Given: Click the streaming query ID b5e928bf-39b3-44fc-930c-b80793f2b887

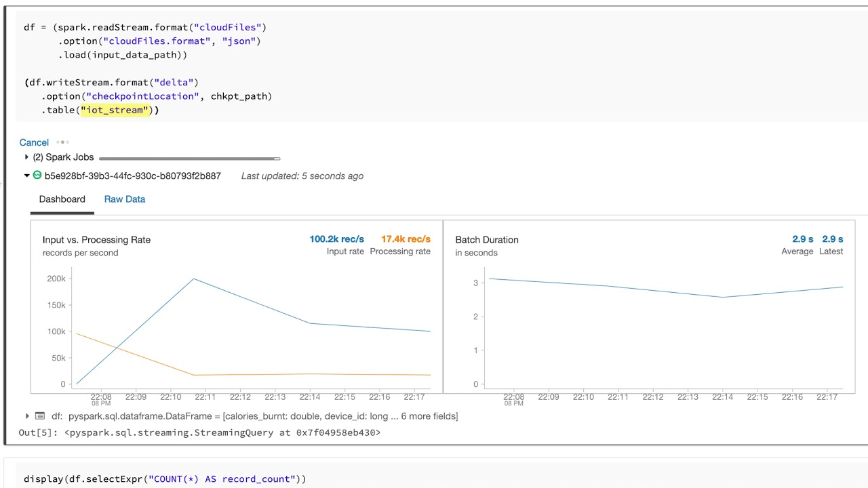Looking at the screenshot, I should coord(133,176).
